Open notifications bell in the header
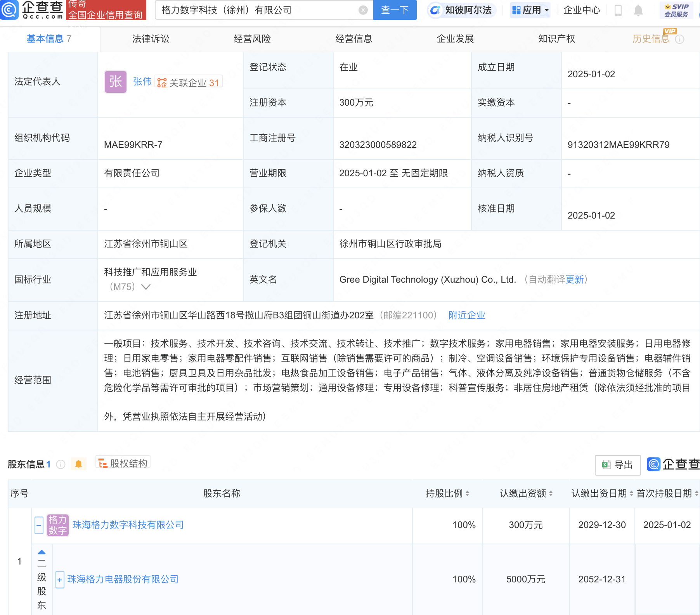700x615 pixels. [638, 10]
